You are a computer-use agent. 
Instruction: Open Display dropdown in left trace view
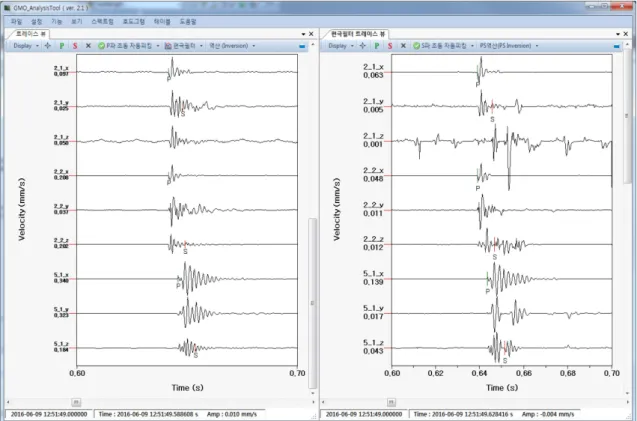[x=26, y=46]
